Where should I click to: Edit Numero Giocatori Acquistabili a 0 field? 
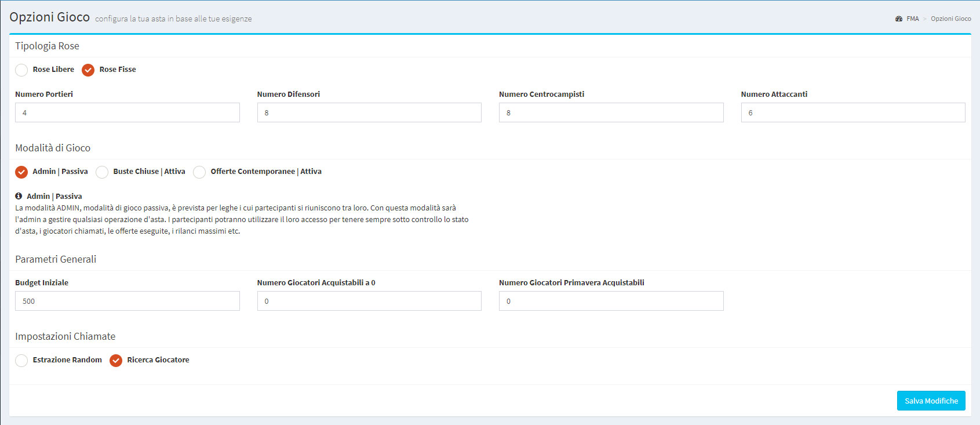[369, 301]
